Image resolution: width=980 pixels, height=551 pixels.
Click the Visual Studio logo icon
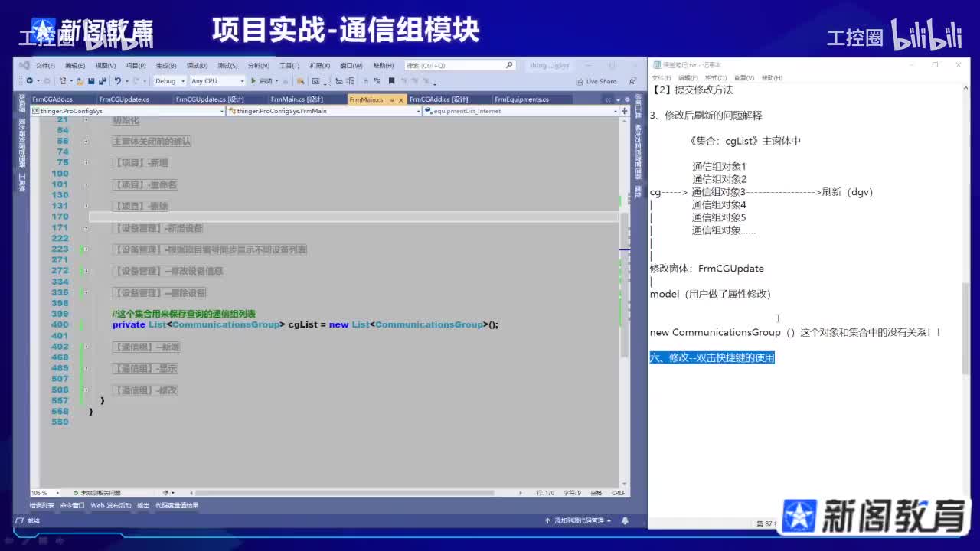[x=24, y=66]
